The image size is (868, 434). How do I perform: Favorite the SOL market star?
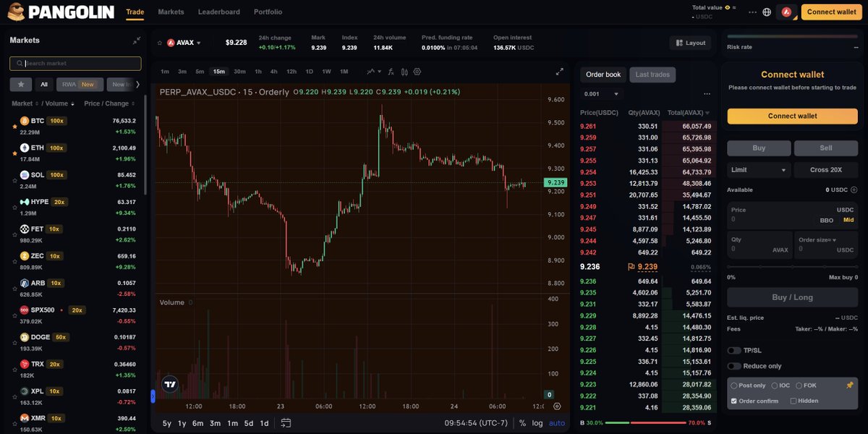pyautogui.click(x=14, y=181)
